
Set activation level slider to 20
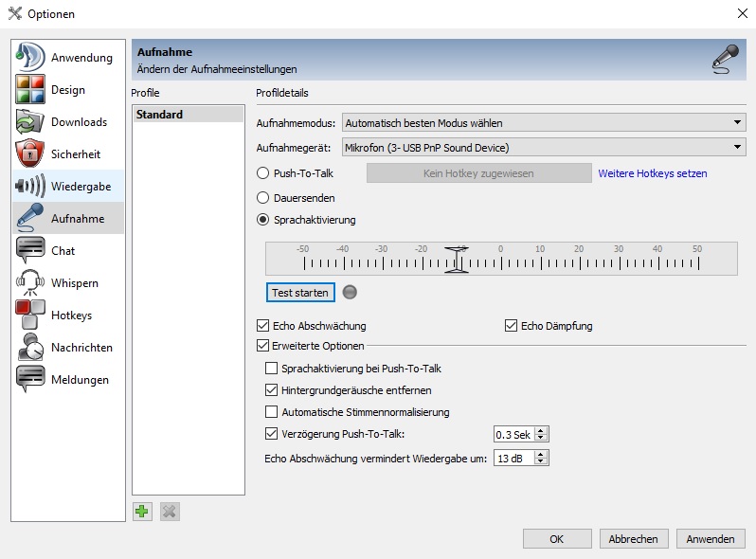[580, 262]
